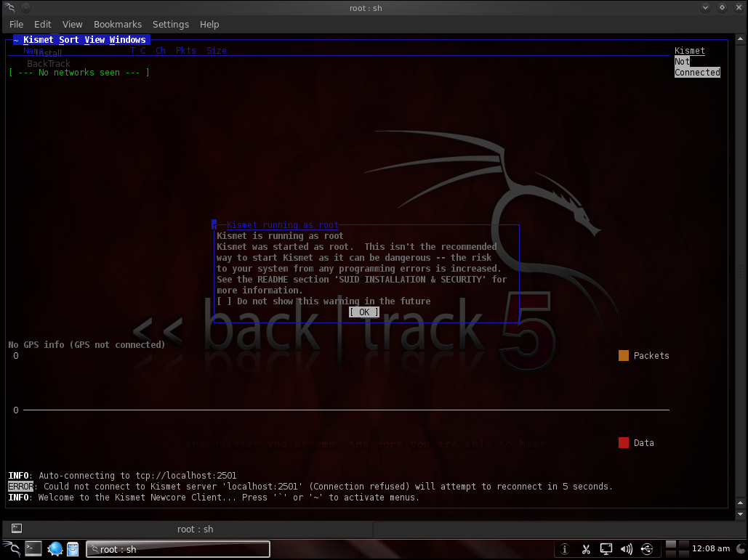Click the 'Not Connected' status text

pos(697,68)
